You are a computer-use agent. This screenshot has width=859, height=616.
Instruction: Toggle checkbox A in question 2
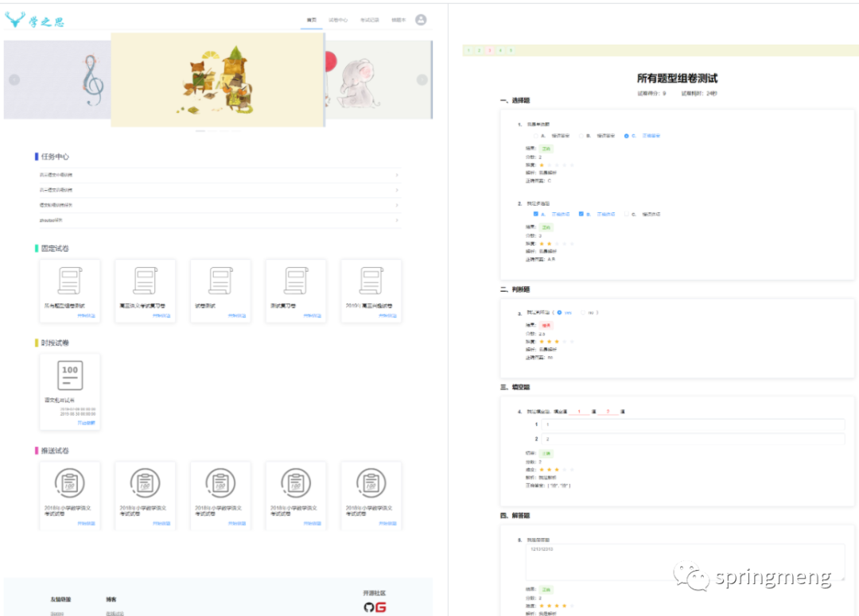536,214
